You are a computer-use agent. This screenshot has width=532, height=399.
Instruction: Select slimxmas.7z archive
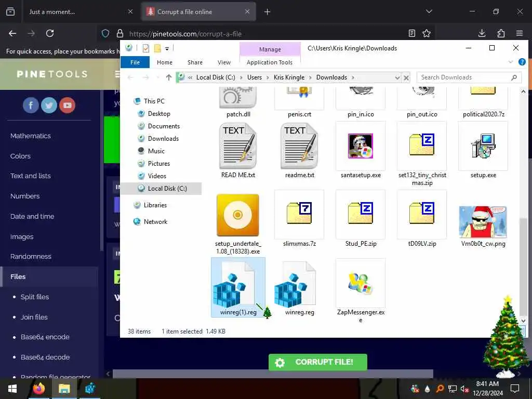(299, 219)
